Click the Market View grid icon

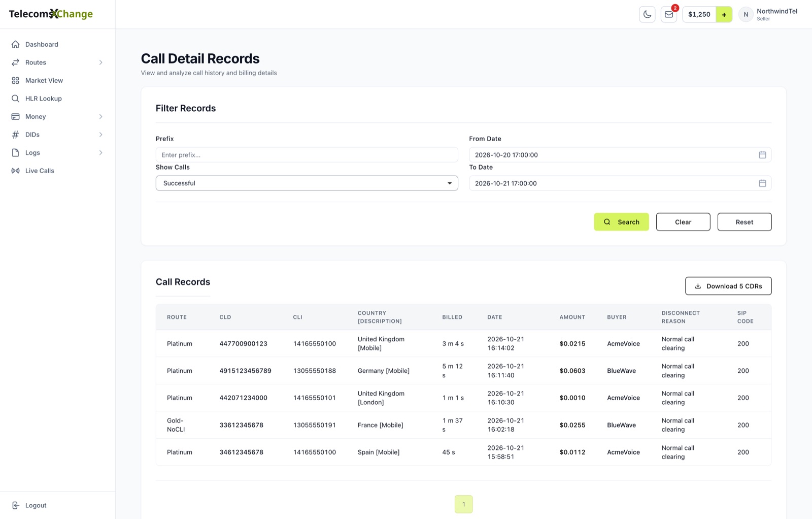15,80
